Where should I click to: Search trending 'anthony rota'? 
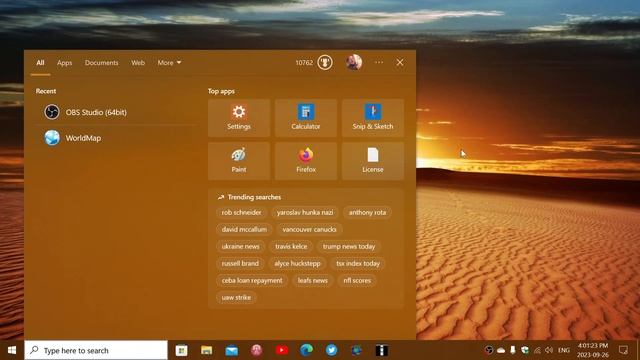click(x=367, y=212)
